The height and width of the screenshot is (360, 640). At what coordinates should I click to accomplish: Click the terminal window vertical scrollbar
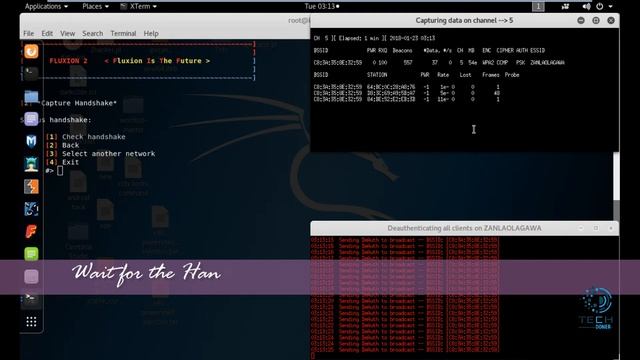point(616,187)
